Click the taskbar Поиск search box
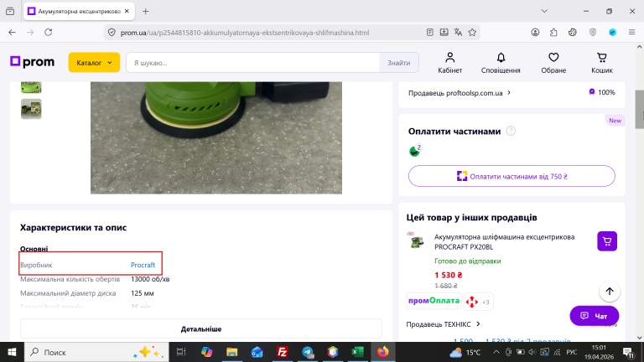This screenshot has height=362, width=644. coord(97,352)
